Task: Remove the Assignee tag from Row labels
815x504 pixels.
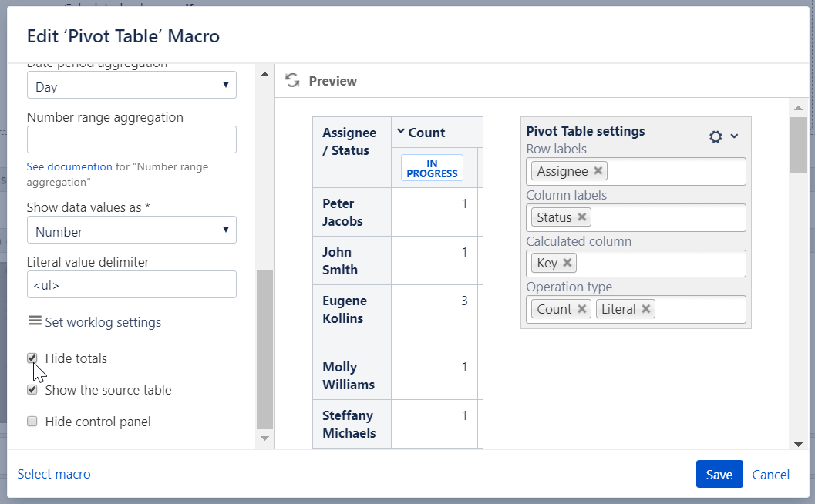Action: [598, 171]
